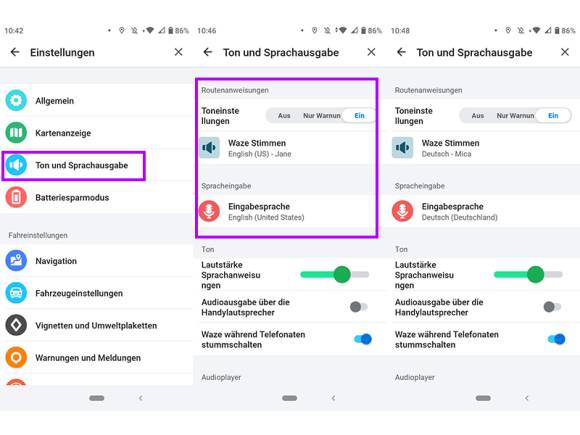
Task: Select Nur Warnungen tone setting in the middle screen
Action: [321, 116]
